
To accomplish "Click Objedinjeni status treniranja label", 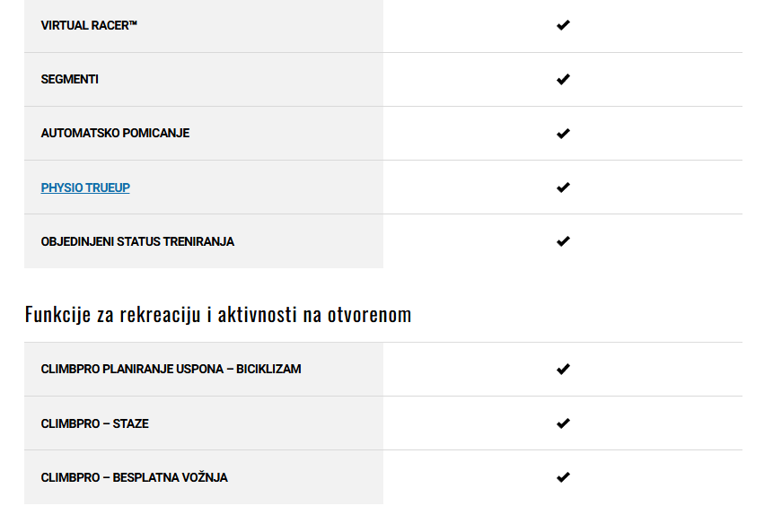I will tap(137, 241).
